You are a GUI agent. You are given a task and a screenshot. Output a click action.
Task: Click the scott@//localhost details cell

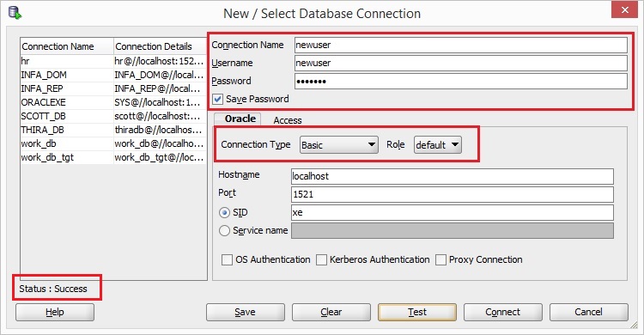161,116
